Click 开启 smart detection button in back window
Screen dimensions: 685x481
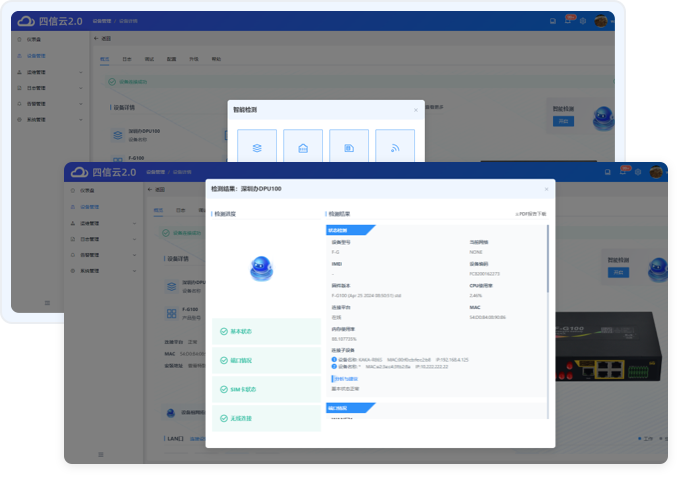(x=563, y=121)
